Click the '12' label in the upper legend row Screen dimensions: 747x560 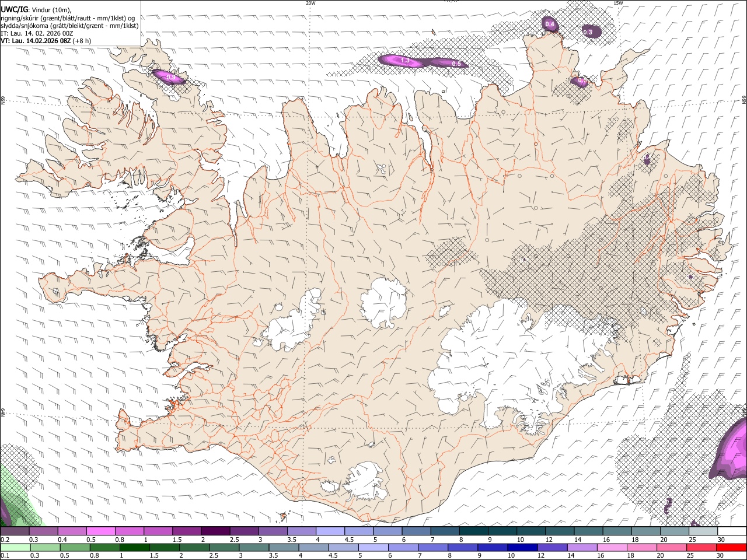coord(549,540)
